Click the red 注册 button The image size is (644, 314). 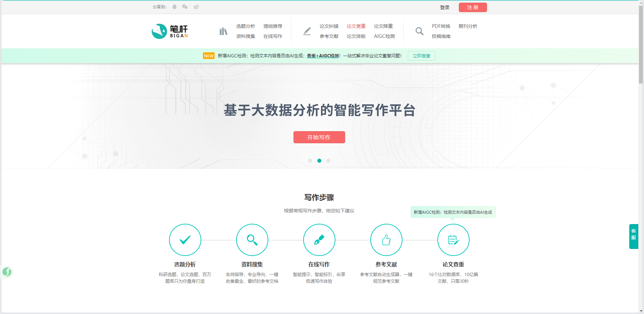pos(473,7)
